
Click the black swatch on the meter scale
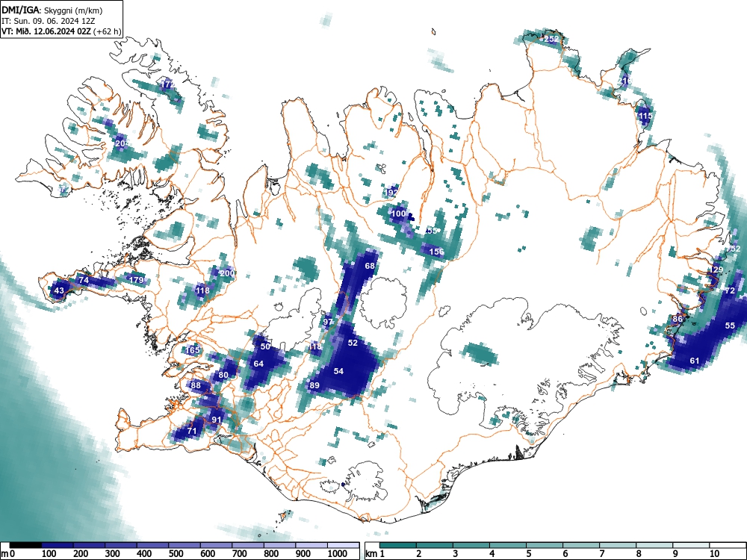click(x=25, y=545)
